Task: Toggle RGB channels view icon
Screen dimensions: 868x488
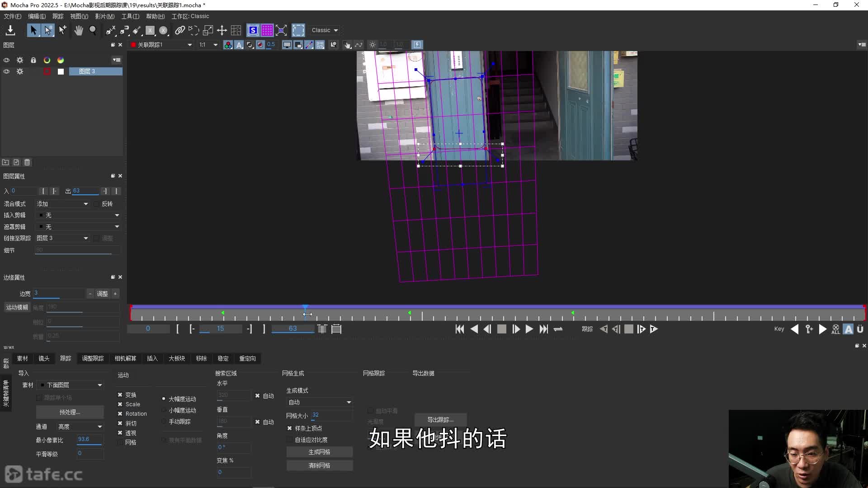Action: click(x=228, y=45)
